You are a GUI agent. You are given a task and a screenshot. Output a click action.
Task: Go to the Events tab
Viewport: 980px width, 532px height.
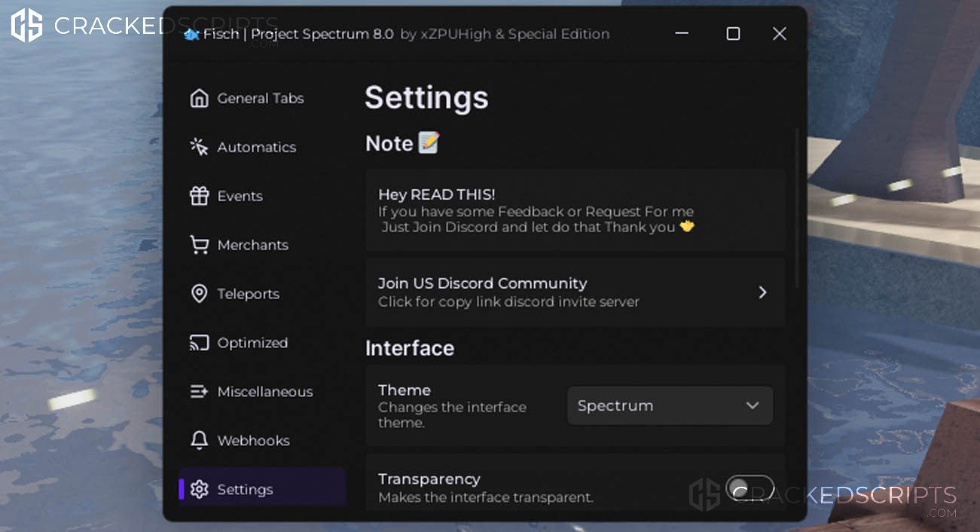pyautogui.click(x=262, y=196)
